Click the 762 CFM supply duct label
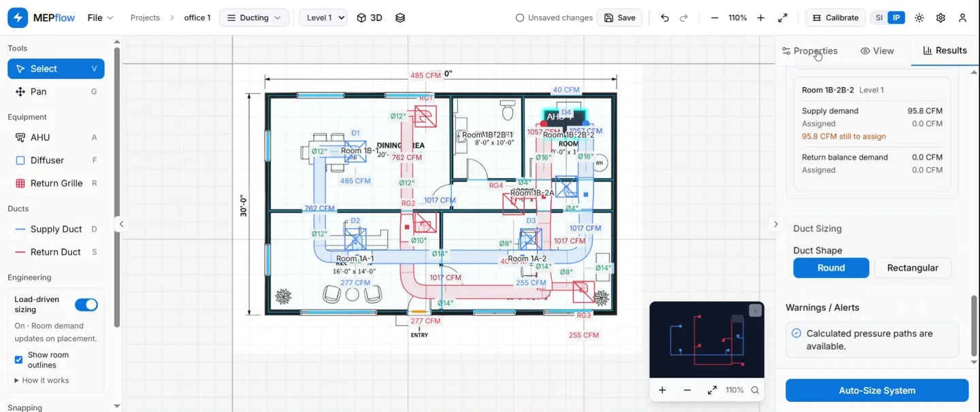 point(319,209)
